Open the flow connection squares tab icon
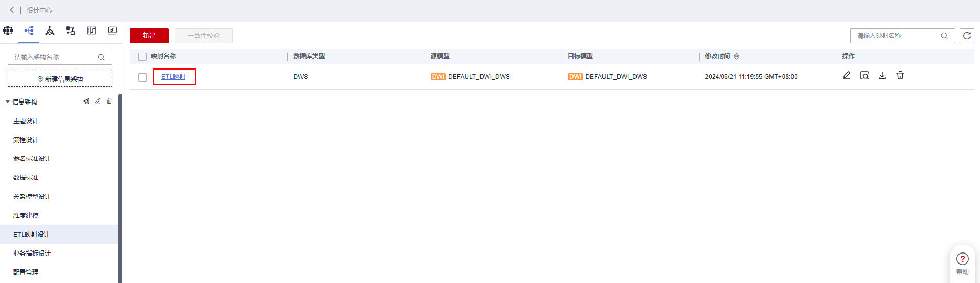Screen dimensions: 980x283 tap(70, 31)
